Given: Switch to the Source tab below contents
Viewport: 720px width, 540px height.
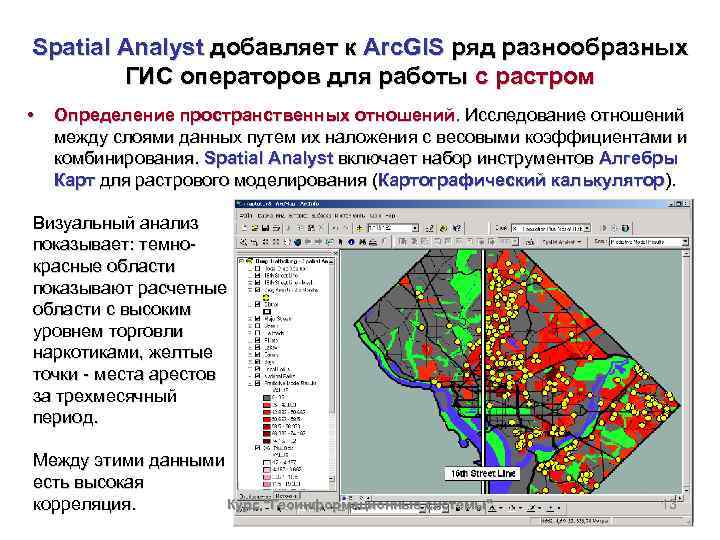Looking at the screenshot, I should (x=286, y=496).
